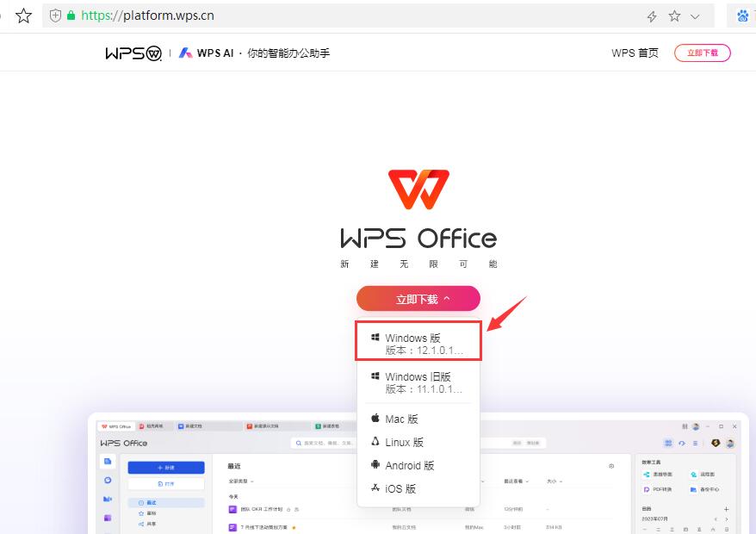Click the settings gear in preview list
Screen dimensions: 756x534
[x=611, y=466]
